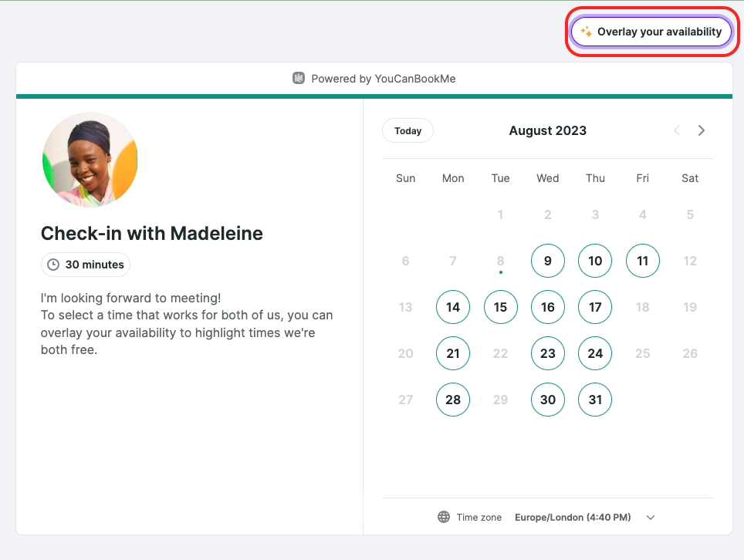Viewport: 744px width, 560px height.
Task: Pick Friday August 11 date
Action: [642, 261]
